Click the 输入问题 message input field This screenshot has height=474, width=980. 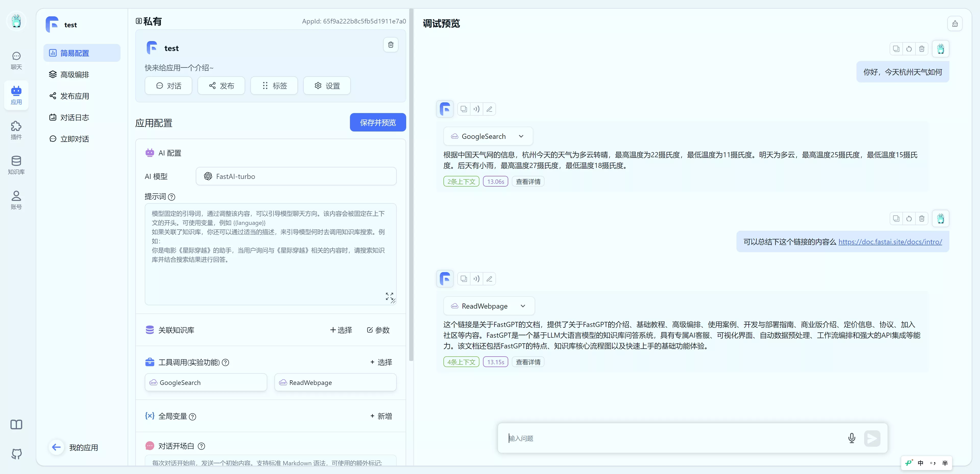click(647, 438)
